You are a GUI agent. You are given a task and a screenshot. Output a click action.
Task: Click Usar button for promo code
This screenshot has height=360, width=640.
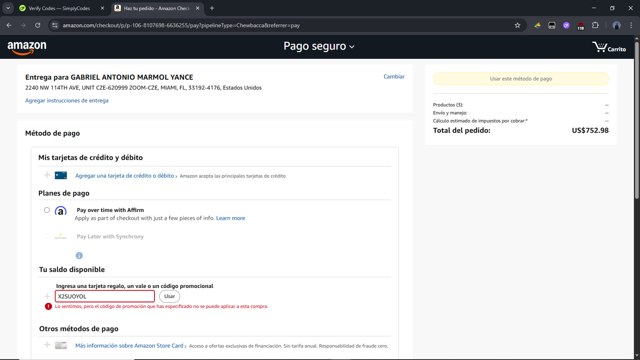169,296
